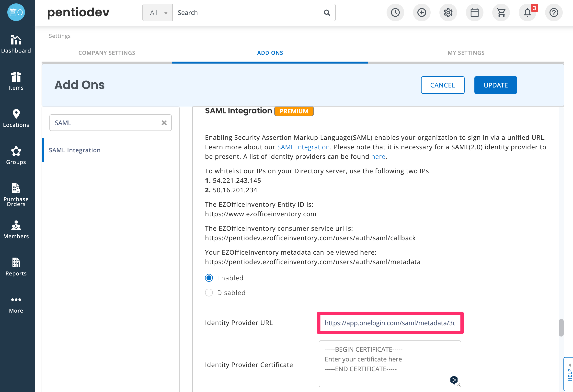Click the IP address 54.221.243.145
Screen dimensions: 573x392
coord(237,181)
